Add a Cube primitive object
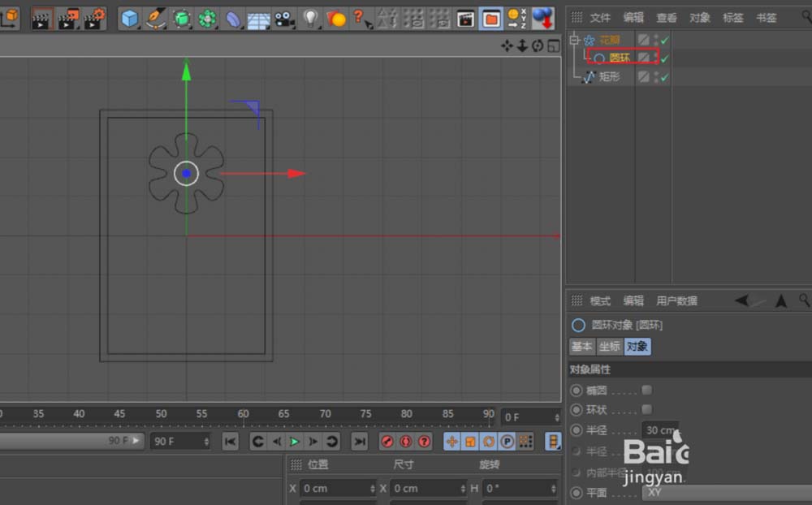The width and height of the screenshot is (812, 505). (129, 18)
